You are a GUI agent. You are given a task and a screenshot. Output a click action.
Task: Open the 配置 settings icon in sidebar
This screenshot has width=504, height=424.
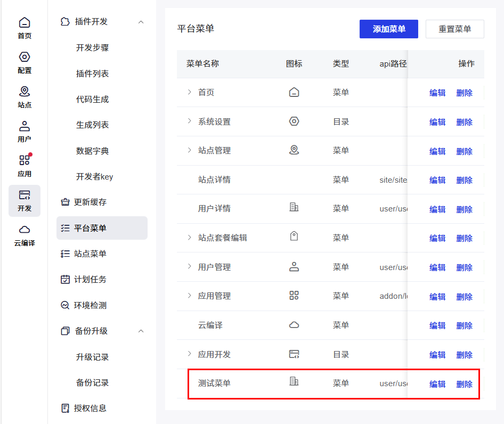coord(25,57)
